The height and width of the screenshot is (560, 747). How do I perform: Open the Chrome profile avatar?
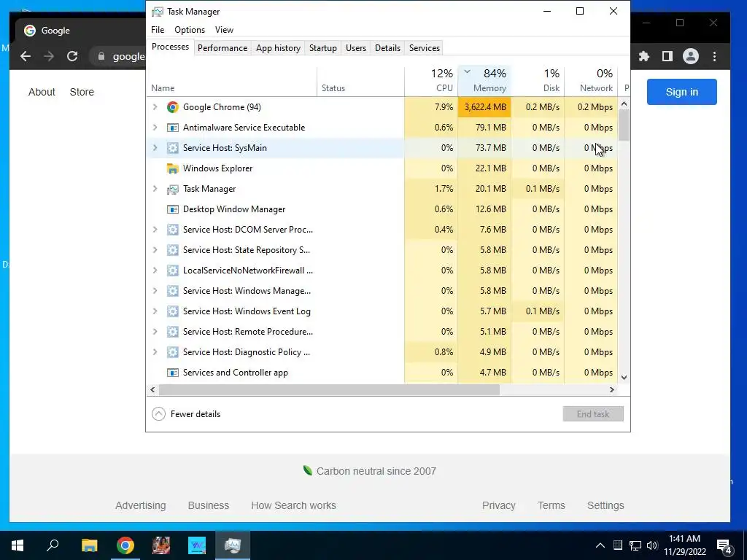point(690,56)
